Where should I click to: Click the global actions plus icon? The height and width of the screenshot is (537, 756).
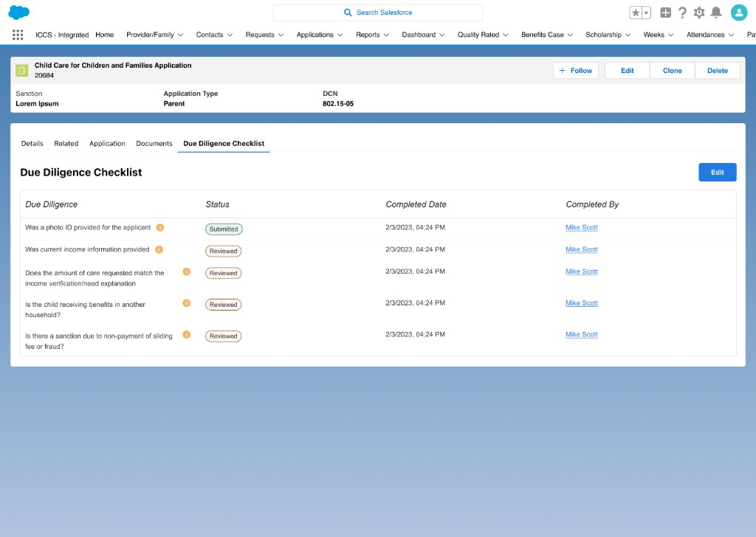[665, 13]
